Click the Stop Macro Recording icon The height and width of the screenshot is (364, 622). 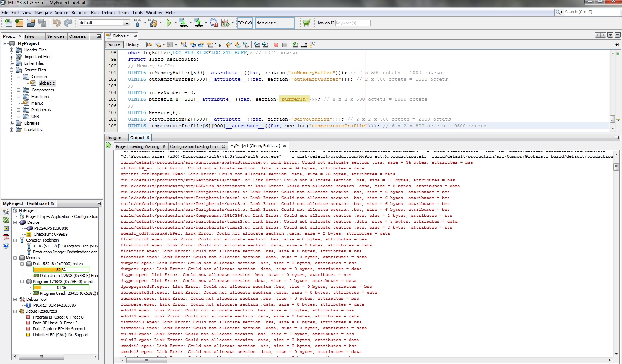click(x=284, y=45)
